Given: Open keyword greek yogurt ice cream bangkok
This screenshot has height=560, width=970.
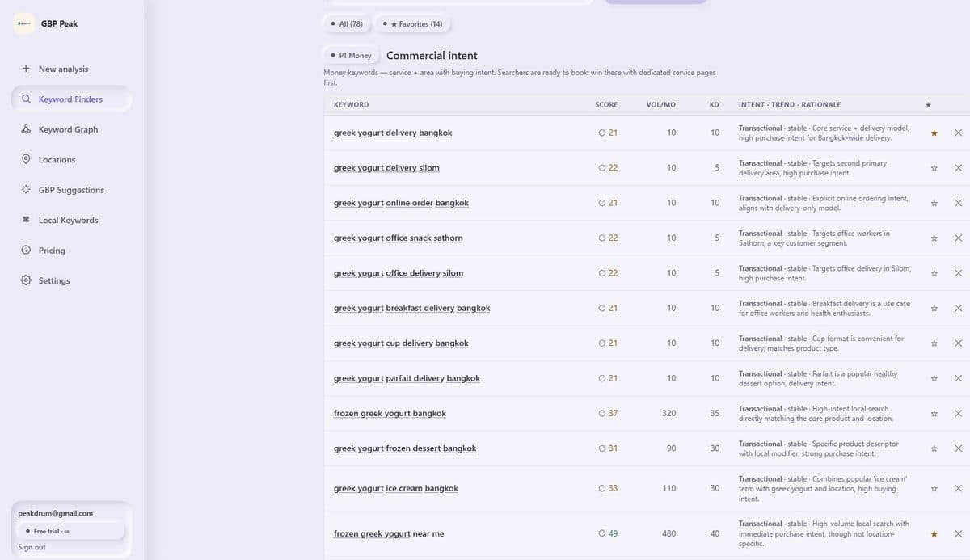Looking at the screenshot, I should (396, 488).
